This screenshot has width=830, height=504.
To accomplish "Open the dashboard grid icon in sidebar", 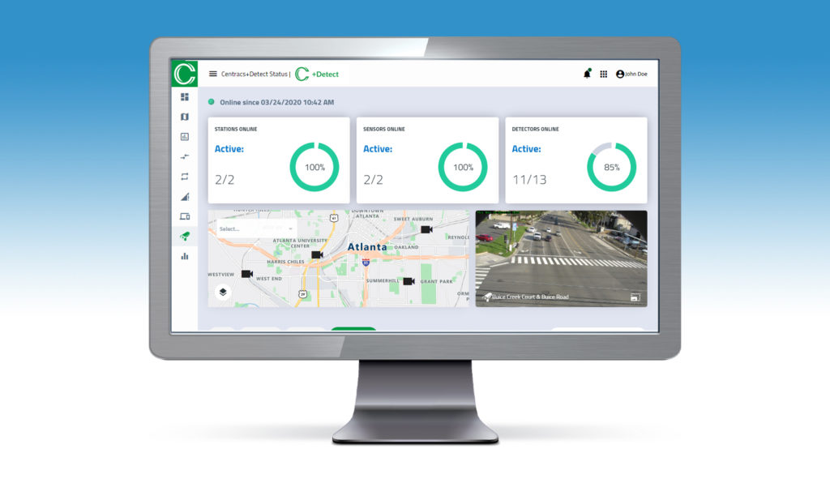I will click(x=185, y=97).
